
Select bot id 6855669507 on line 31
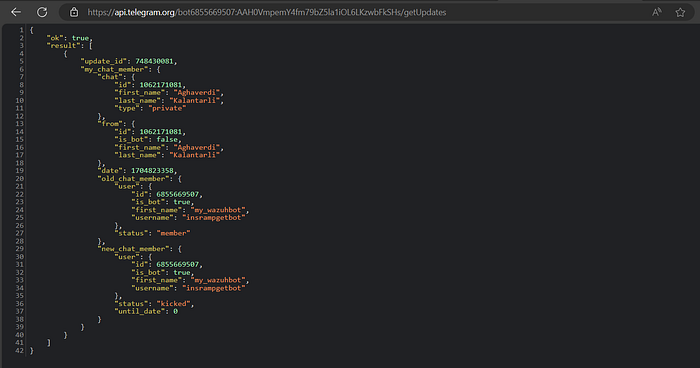coord(177,264)
